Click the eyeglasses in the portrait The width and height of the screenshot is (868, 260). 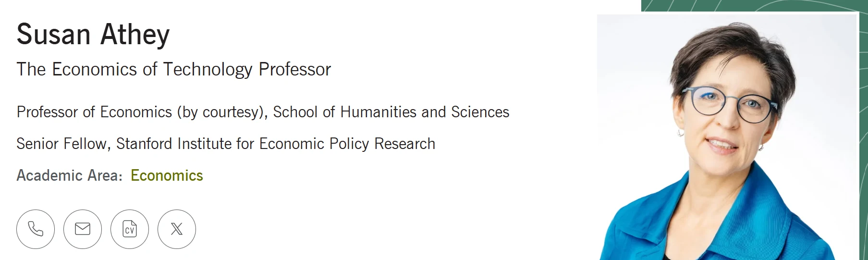(x=729, y=103)
